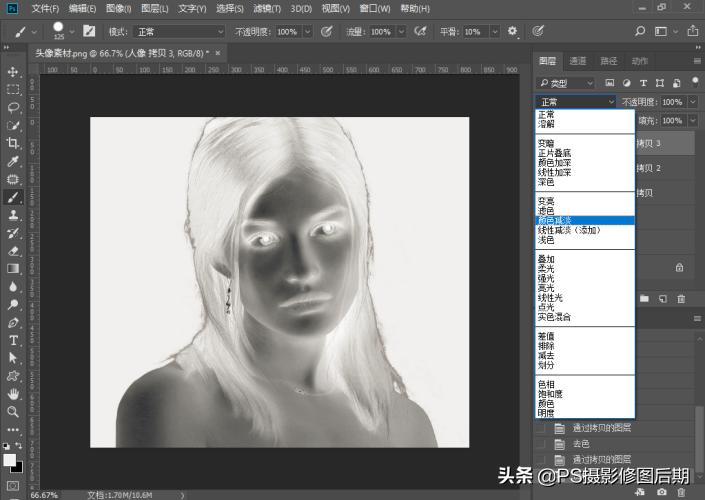705x500 pixels.
Task: Select the Pen tool
Action: click(x=13, y=322)
